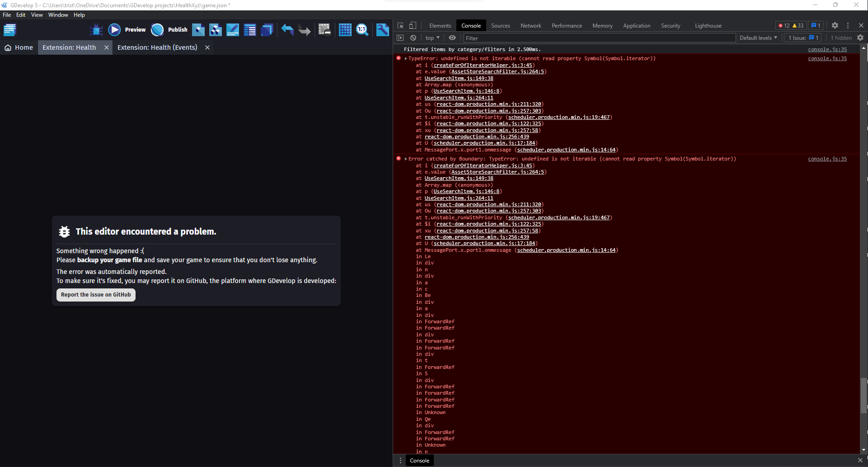Open the 'top' frame context dropdown
The height and width of the screenshot is (467, 868).
pyautogui.click(x=432, y=38)
